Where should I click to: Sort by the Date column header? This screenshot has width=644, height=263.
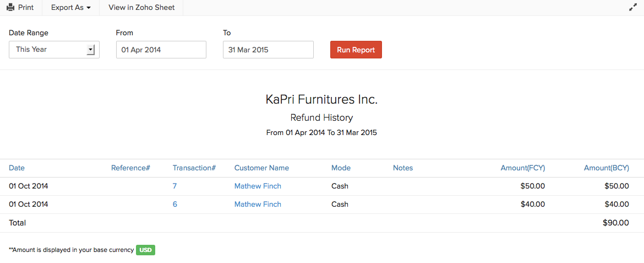(17, 168)
